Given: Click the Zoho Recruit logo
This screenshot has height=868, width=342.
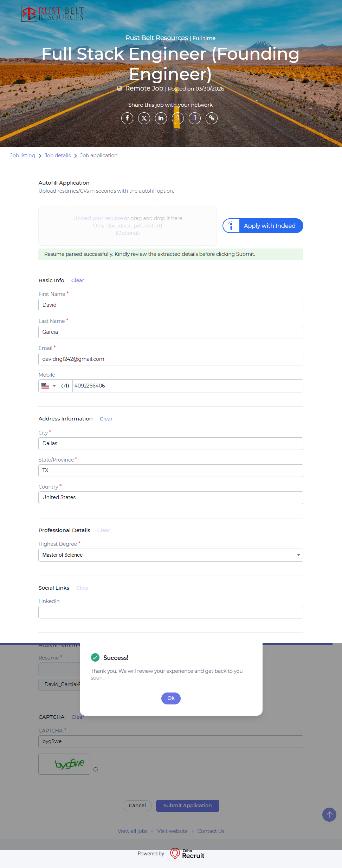Looking at the screenshot, I should (x=187, y=854).
